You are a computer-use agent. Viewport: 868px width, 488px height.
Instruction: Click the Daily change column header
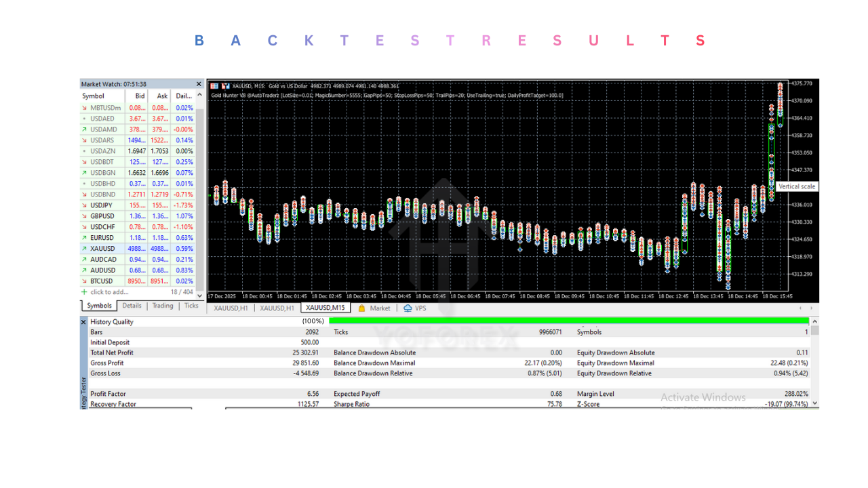coord(182,96)
